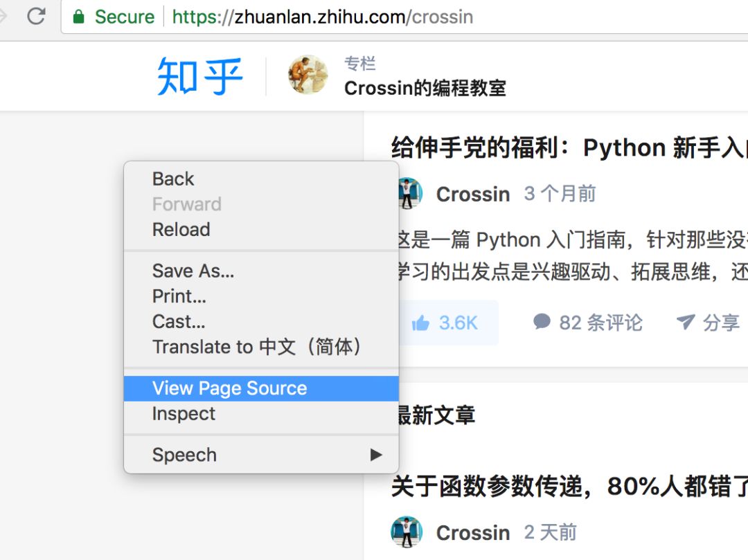Image resolution: width=748 pixels, height=560 pixels.
Task: Choose Inspect from the context menu
Action: click(x=261, y=414)
